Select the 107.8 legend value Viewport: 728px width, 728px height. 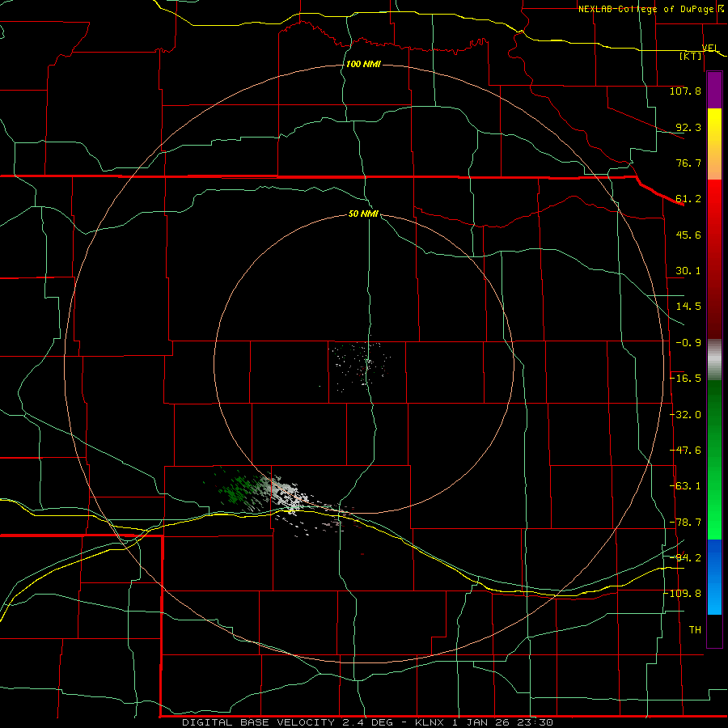[685, 91]
